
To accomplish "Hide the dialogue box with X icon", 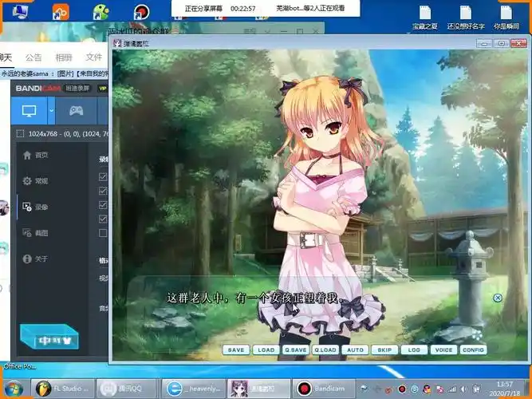I will 498,298.
